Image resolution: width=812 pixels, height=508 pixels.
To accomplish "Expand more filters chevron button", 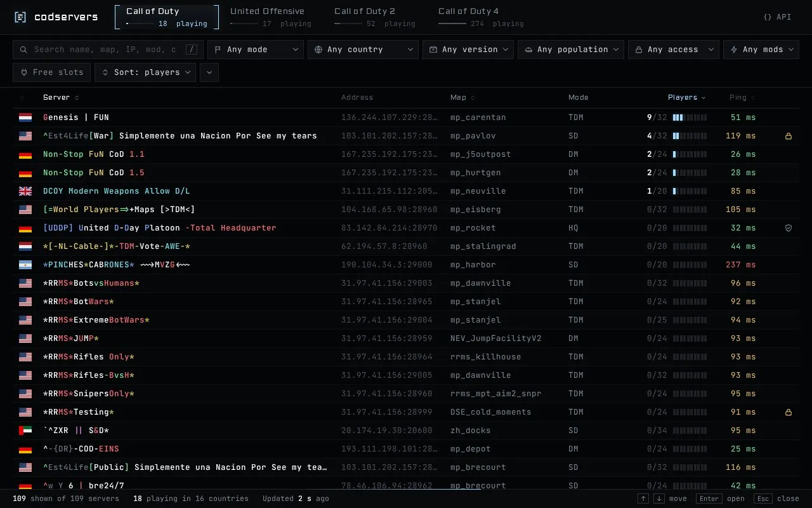I will 209,72.
